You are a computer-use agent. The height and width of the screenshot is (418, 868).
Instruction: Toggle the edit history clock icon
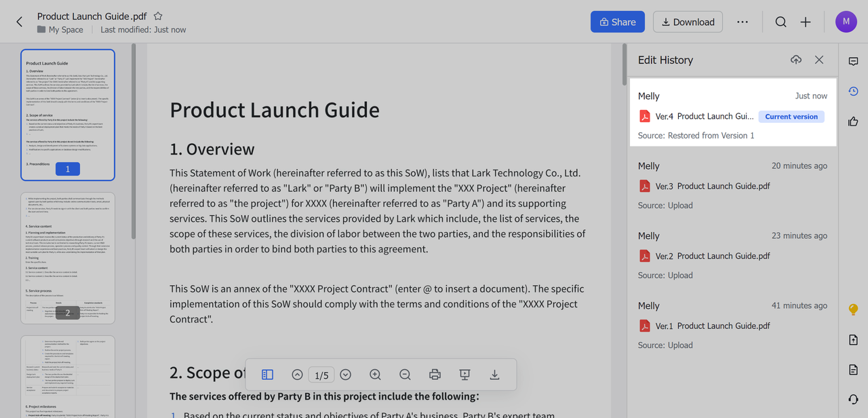pos(853,91)
